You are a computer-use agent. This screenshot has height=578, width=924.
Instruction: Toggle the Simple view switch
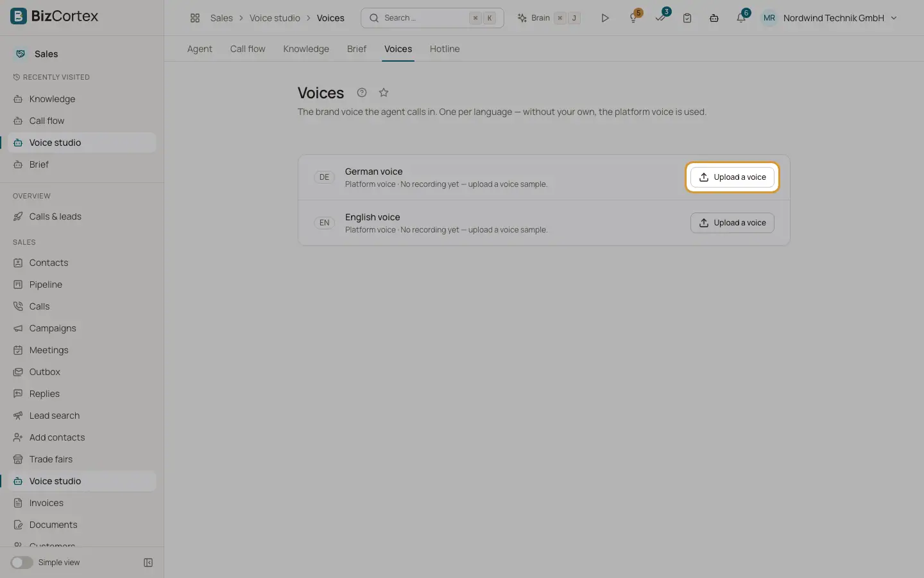(x=22, y=563)
